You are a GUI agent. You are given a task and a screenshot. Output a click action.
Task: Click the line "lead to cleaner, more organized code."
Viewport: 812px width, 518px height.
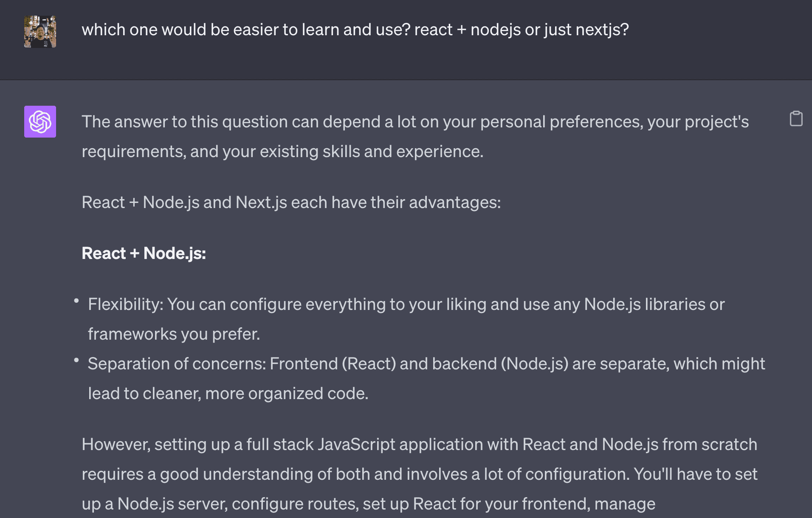(228, 394)
